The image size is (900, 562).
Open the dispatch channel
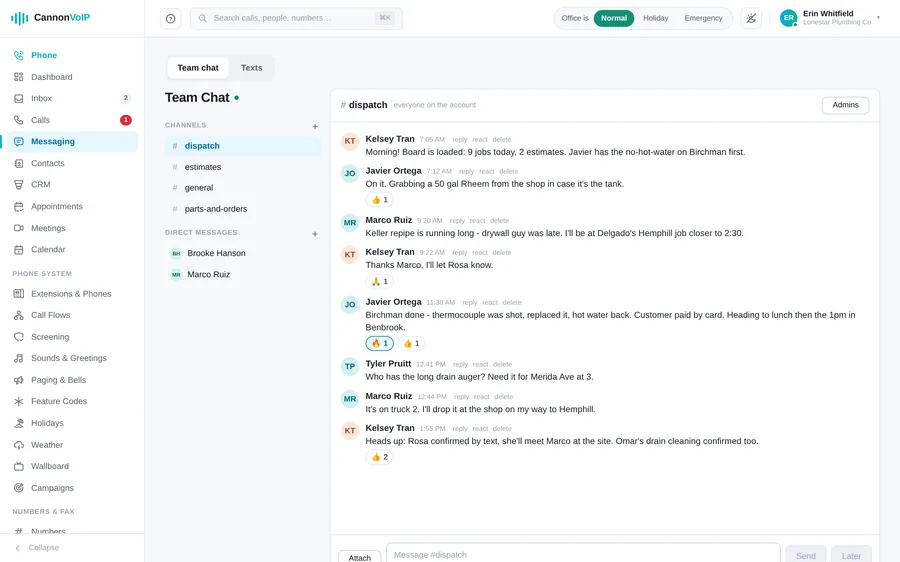[x=243, y=146]
